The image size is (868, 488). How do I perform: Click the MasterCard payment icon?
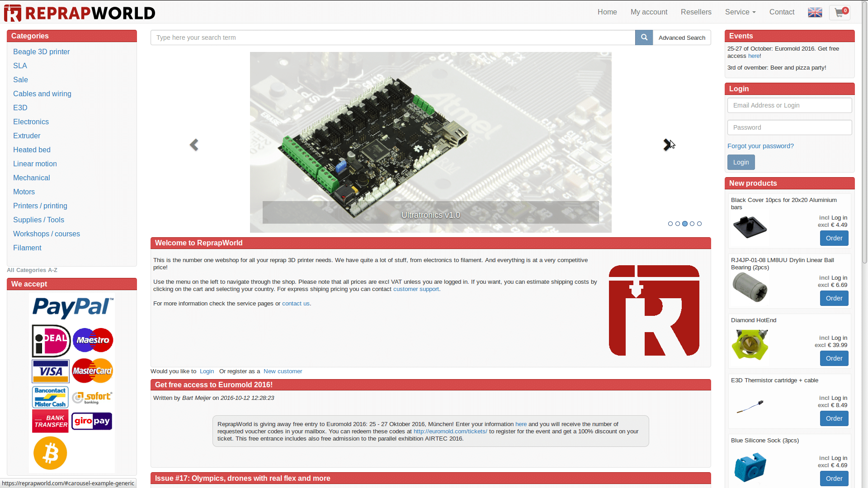point(92,371)
